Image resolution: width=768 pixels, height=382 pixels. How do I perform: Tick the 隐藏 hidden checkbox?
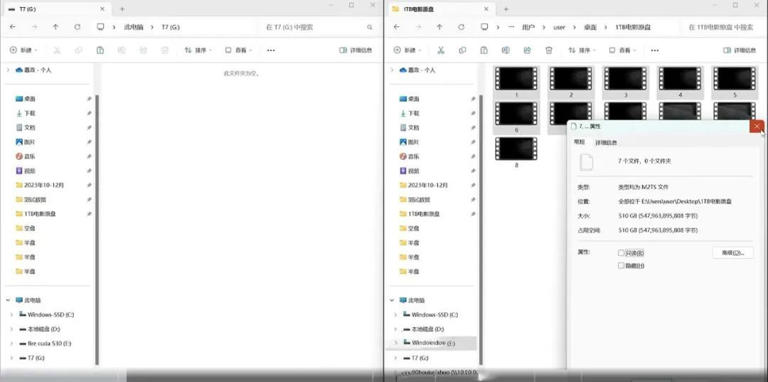pos(621,265)
